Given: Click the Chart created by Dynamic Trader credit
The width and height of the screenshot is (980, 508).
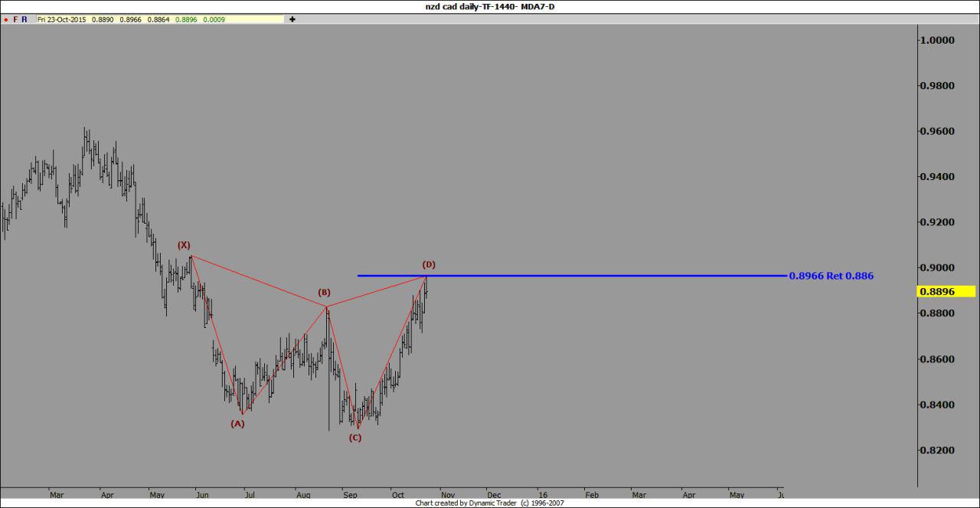Looking at the screenshot, I should coord(490,503).
